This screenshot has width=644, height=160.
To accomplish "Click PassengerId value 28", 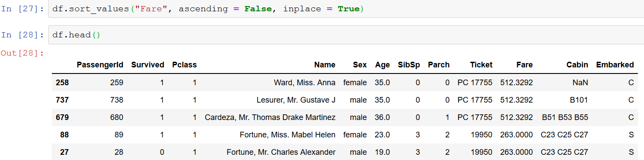I will tap(119, 152).
